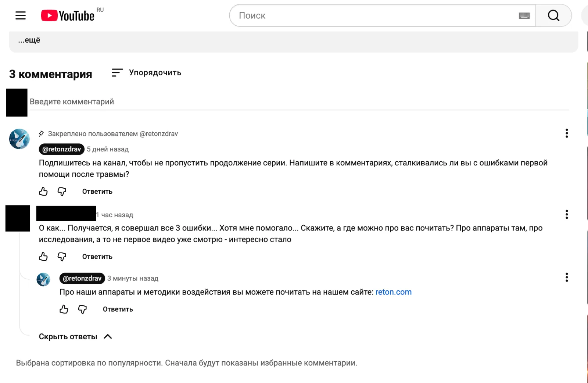Click the search magnifier button
The width and height of the screenshot is (588, 383).
(x=553, y=15)
